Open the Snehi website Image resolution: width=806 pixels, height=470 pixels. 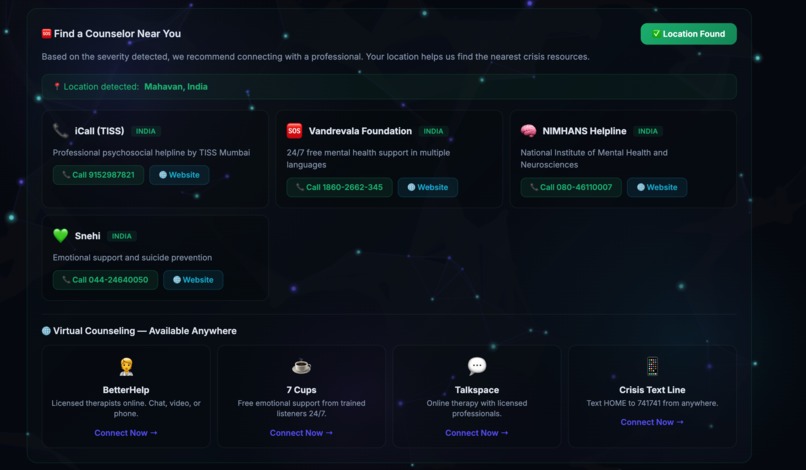point(193,280)
